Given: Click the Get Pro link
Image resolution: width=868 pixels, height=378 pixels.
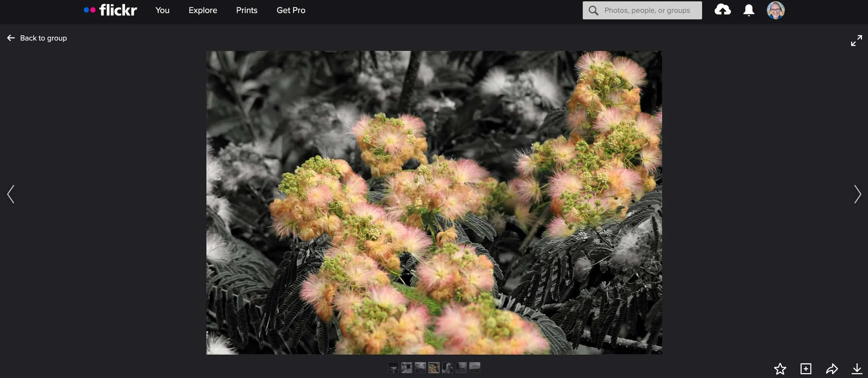Looking at the screenshot, I should pos(291,10).
